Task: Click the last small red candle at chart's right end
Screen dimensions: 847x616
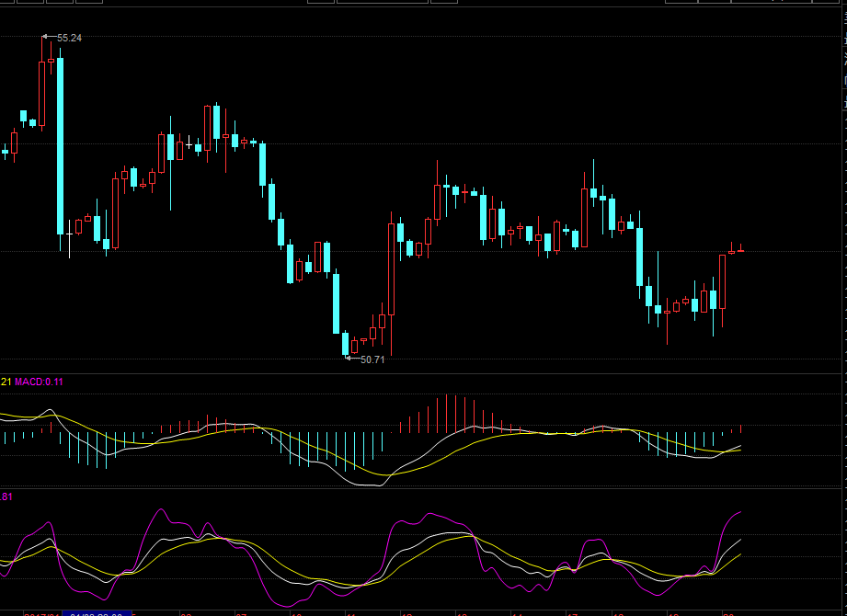Action: pyautogui.click(x=740, y=250)
